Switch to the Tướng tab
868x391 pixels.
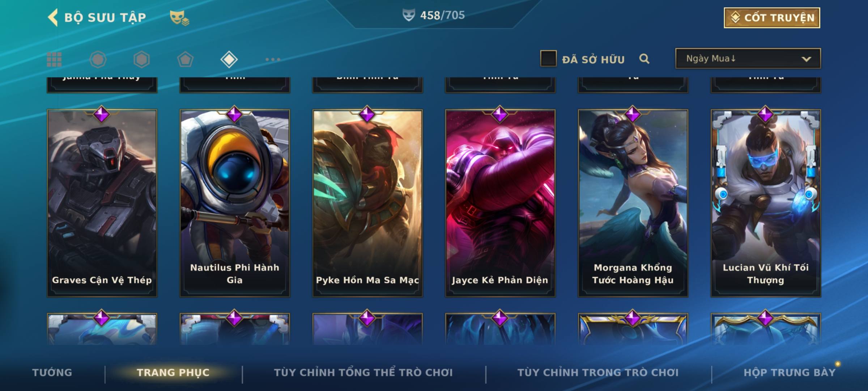point(52,372)
